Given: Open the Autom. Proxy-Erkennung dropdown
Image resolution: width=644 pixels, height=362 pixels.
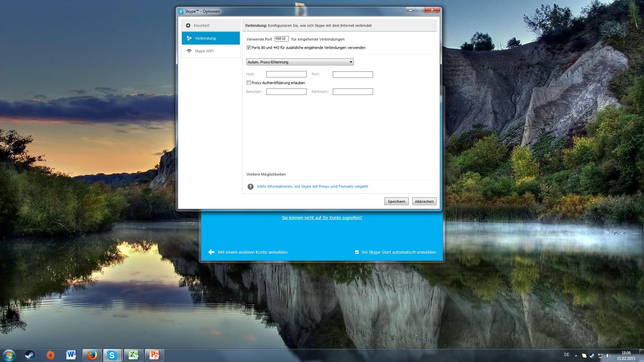Looking at the screenshot, I should [300, 62].
